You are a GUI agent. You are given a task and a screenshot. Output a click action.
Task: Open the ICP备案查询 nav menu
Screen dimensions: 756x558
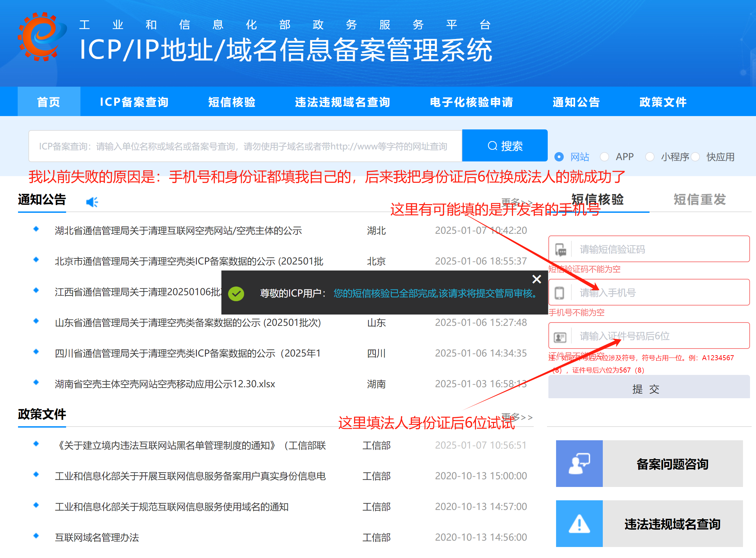tap(134, 102)
